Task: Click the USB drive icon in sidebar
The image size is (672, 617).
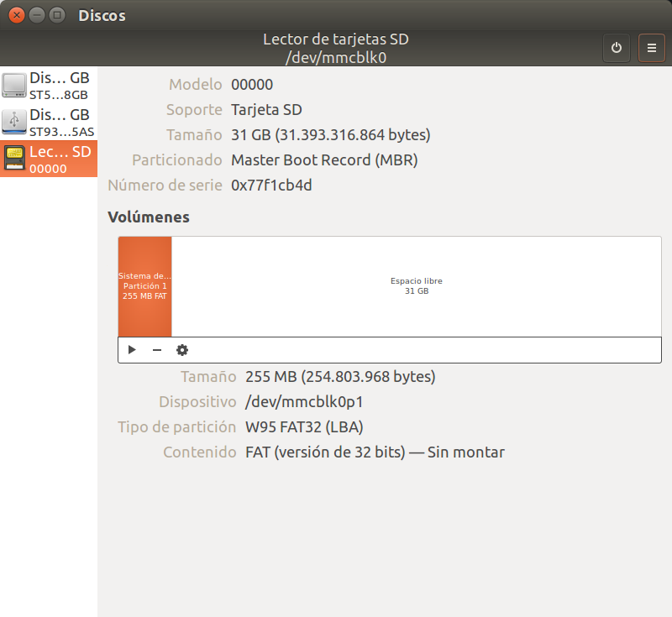Action: pyautogui.click(x=14, y=122)
